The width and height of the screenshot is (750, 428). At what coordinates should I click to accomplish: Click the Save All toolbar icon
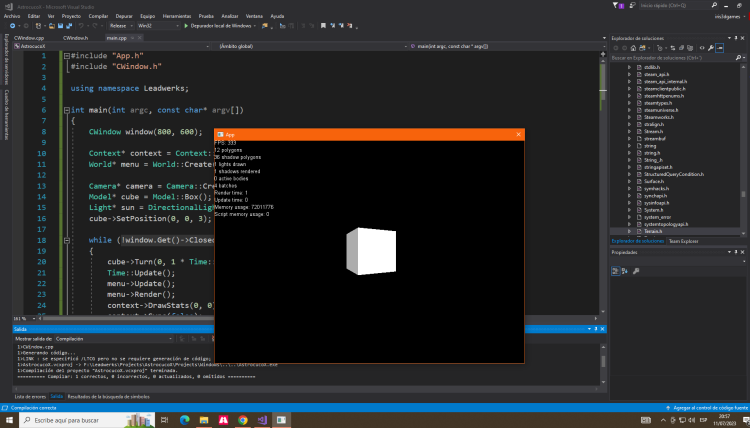tap(71, 26)
